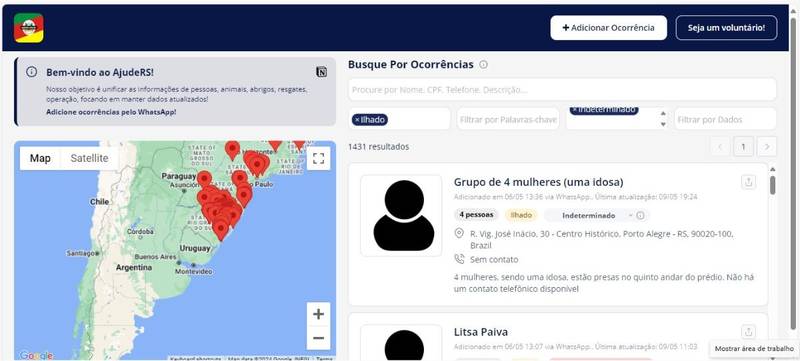This screenshot has width=800, height=361.
Task: Share the Grupo de 4 mulheres occurrence
Action: [x=748, y=182]
